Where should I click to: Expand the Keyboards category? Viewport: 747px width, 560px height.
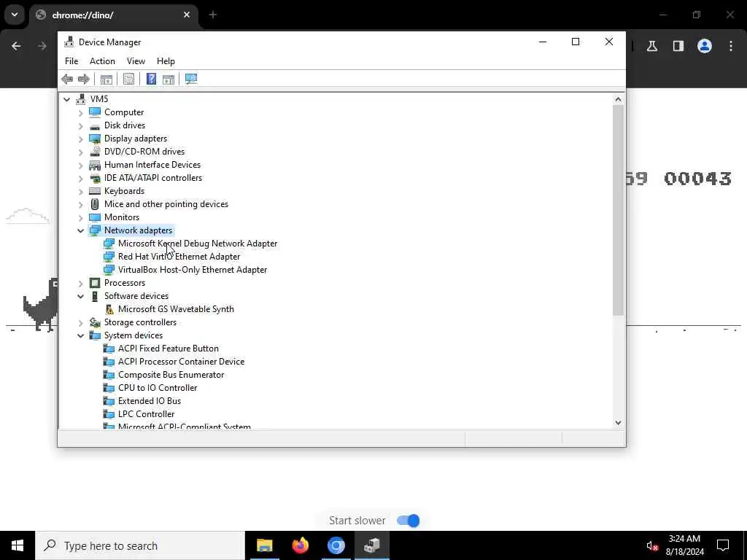(80, 191)
